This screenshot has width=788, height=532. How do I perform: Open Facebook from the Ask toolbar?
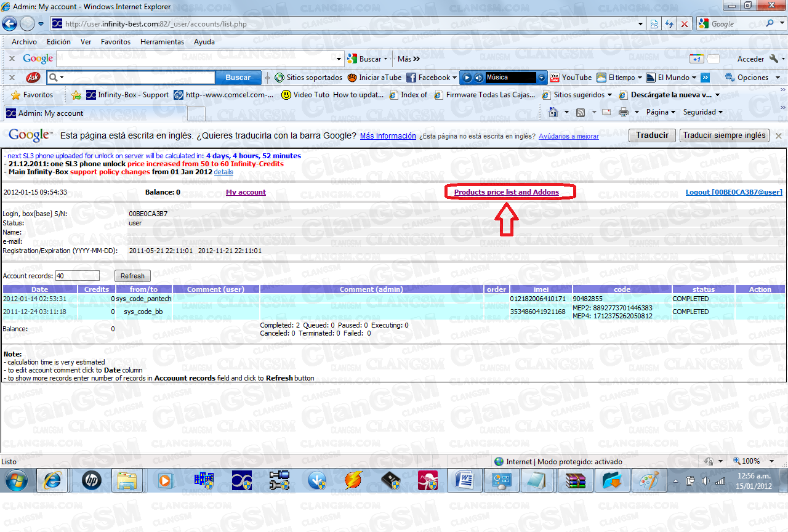[x=431, y=78]
